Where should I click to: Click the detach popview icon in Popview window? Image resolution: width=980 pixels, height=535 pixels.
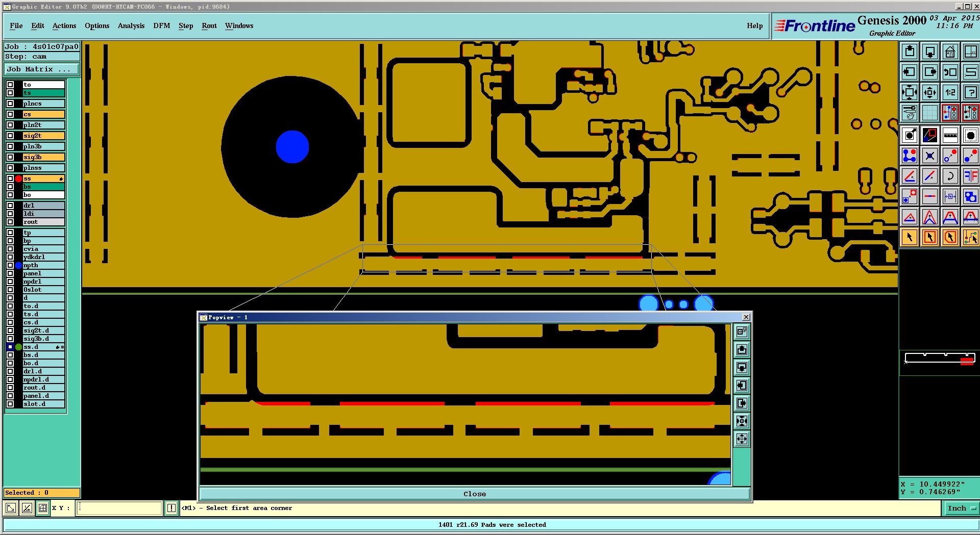(x=742, y=332)
